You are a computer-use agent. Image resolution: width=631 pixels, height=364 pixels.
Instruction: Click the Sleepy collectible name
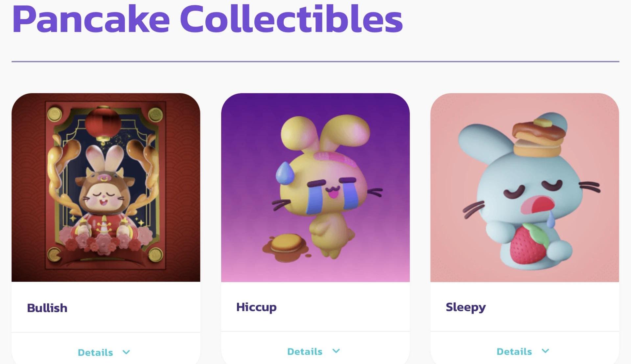465,307
